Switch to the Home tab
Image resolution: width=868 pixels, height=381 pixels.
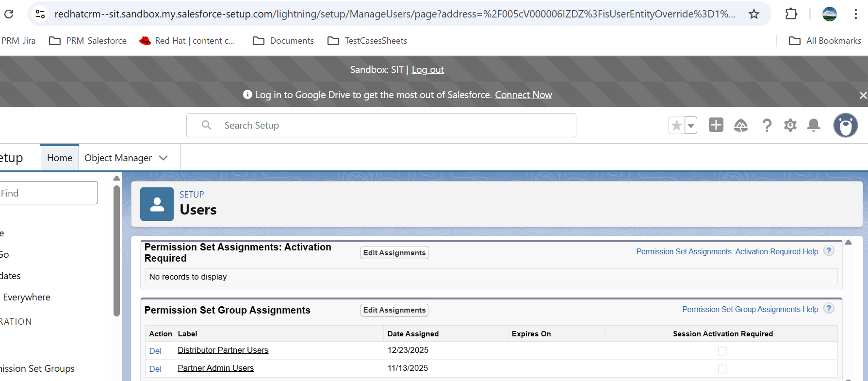[60, 158]
